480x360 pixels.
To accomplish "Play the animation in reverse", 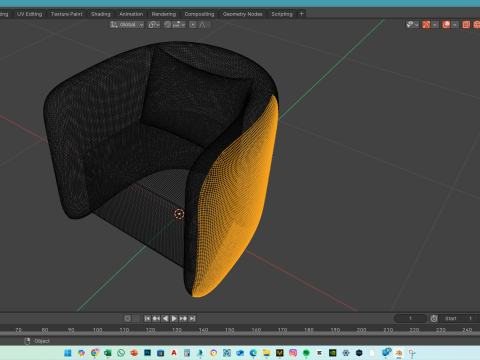I will tap(165, 319).
